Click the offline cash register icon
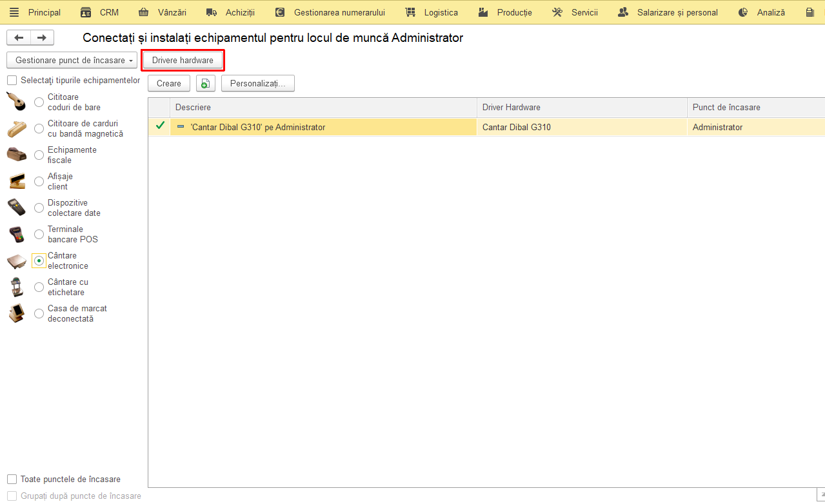825x504 pixels. click(16, 313)
